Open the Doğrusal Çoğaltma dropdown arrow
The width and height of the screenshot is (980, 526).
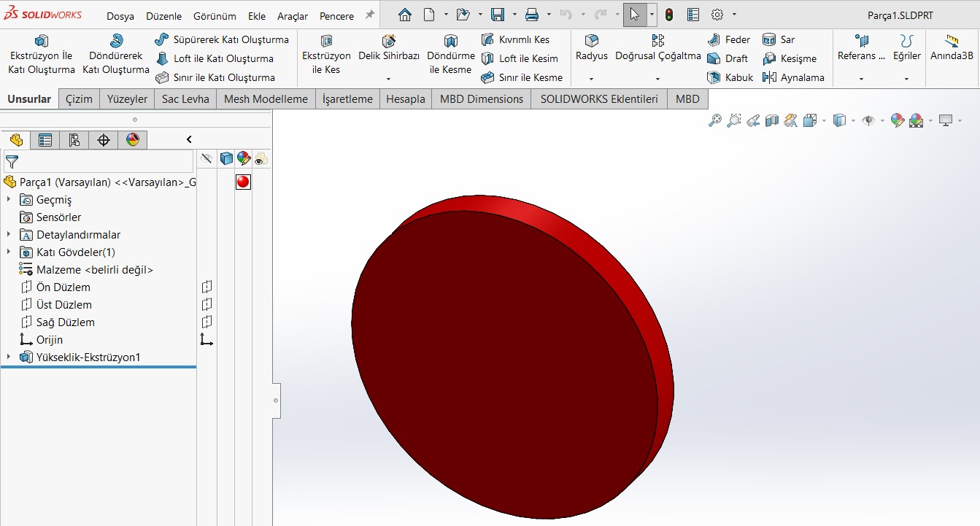(658, 79)
